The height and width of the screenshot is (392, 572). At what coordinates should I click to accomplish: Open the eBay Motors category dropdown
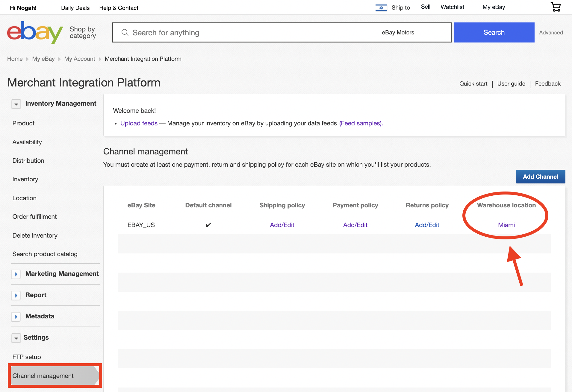[412, 32]
